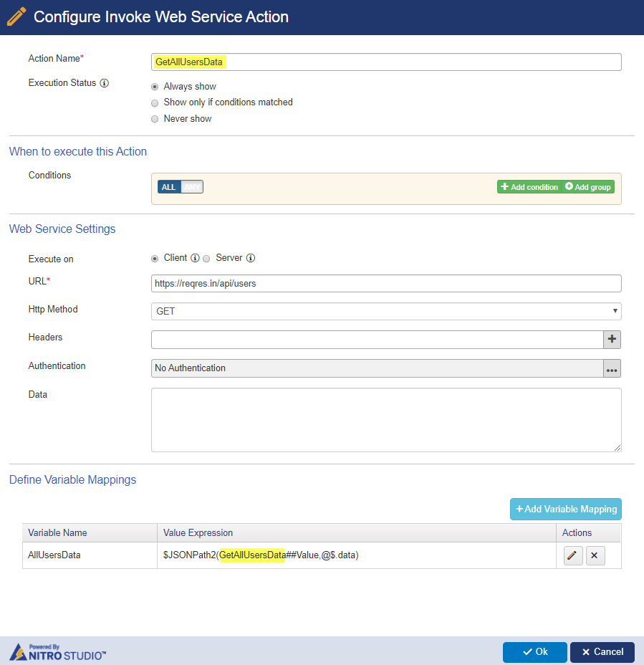This screenshot has width=644, height=665.
Task: Switch conditions toggle to ANY
Action: point(192,187)
